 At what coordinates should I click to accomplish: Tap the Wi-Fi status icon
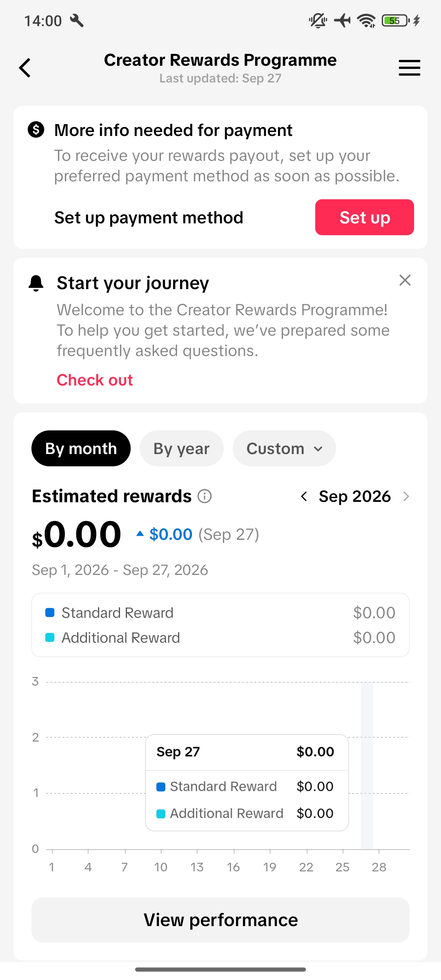pyautogui.click(x=366, y=20)
